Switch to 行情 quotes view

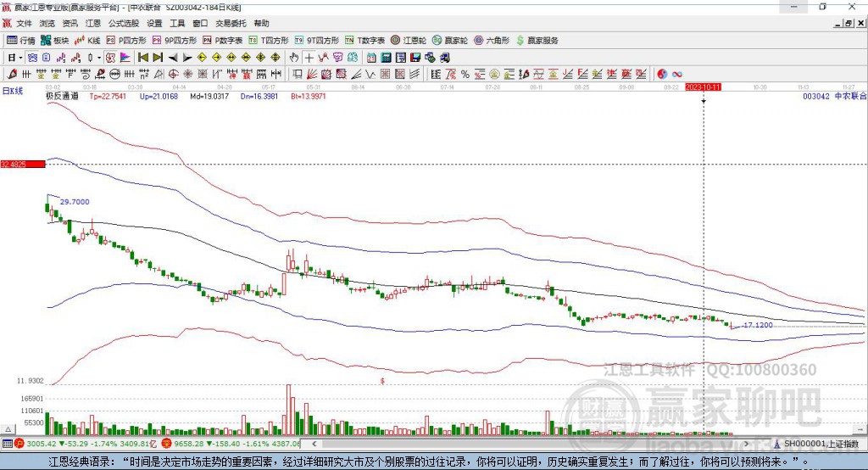(21, 41)
